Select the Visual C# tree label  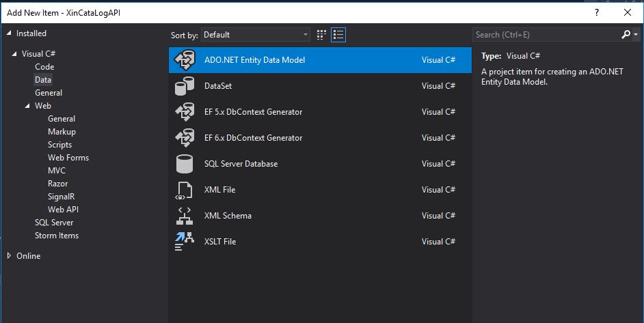click(38, 54)
